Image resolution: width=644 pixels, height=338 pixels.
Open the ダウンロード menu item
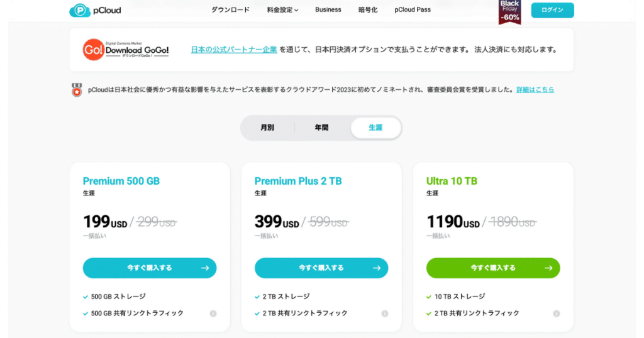[x=230, y=10]
